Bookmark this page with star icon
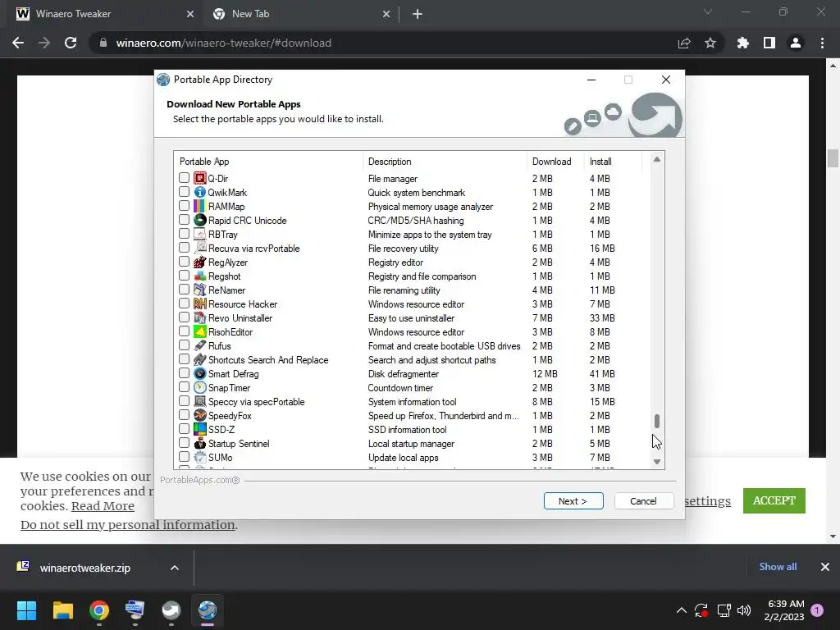 pyautogui.click(x=710, y=43)
